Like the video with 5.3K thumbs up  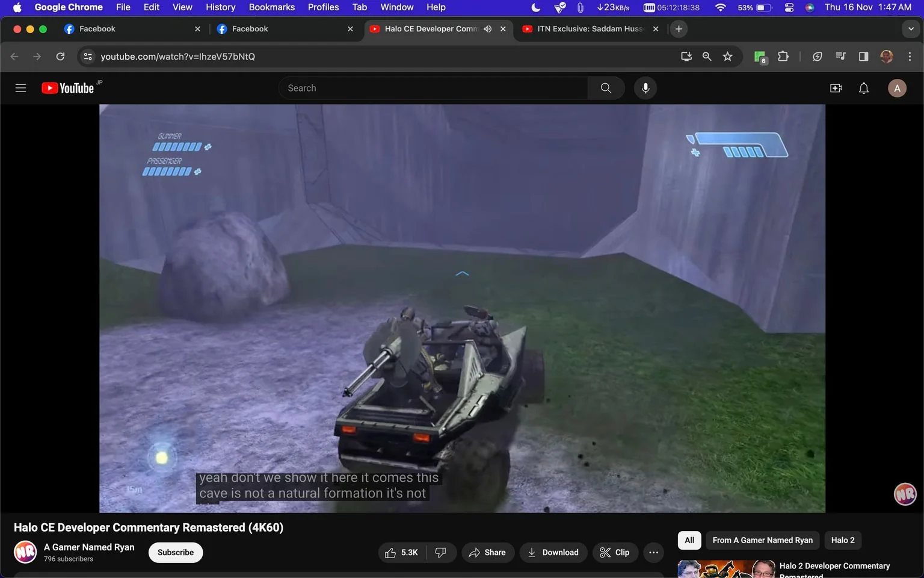[x=402, y=553]
